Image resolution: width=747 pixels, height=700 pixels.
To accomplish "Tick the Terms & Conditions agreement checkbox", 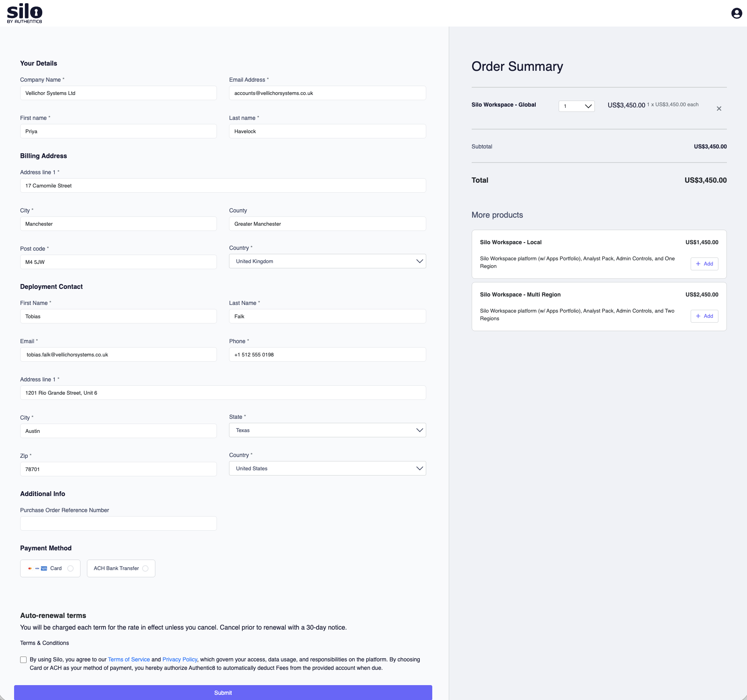I will tap(23, 660).
